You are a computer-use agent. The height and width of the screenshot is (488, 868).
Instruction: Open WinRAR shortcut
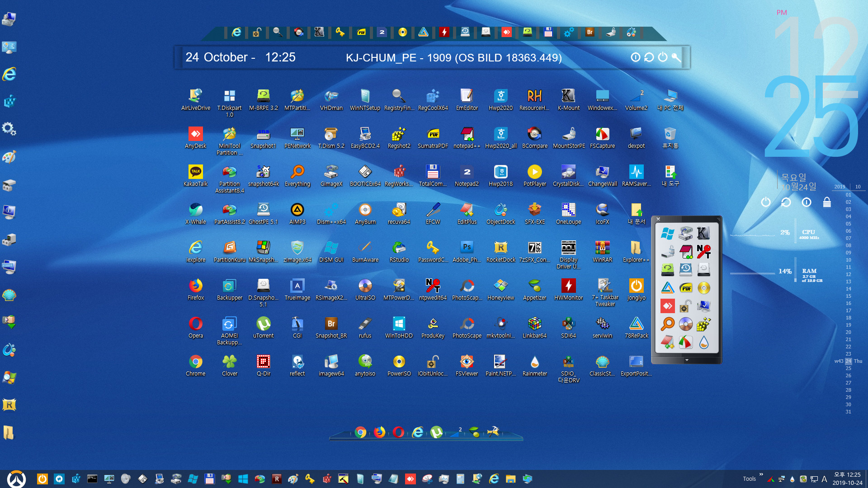(x=602, y=251)
